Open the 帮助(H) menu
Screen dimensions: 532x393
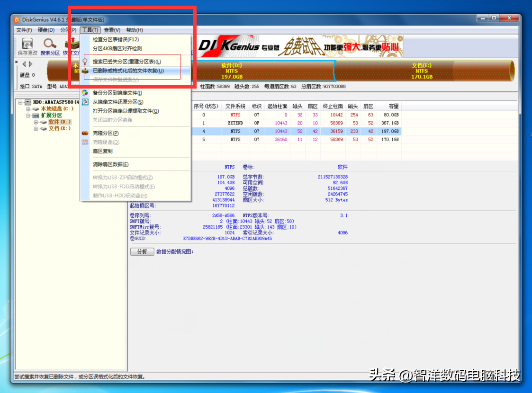click(135, 30)
